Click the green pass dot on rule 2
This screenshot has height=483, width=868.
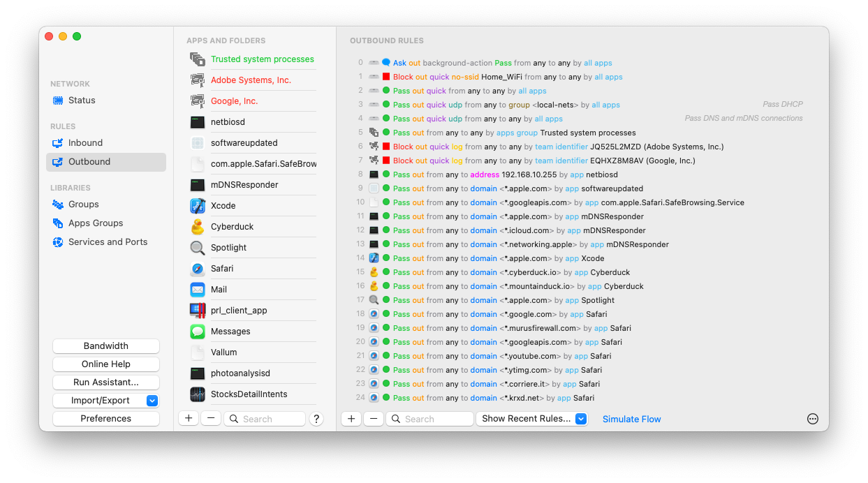[x=386, y=91]
